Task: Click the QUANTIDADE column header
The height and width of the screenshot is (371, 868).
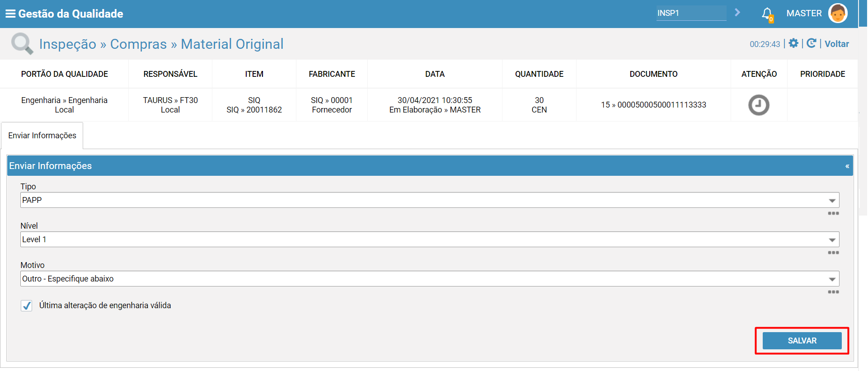Action: point(540,74)
